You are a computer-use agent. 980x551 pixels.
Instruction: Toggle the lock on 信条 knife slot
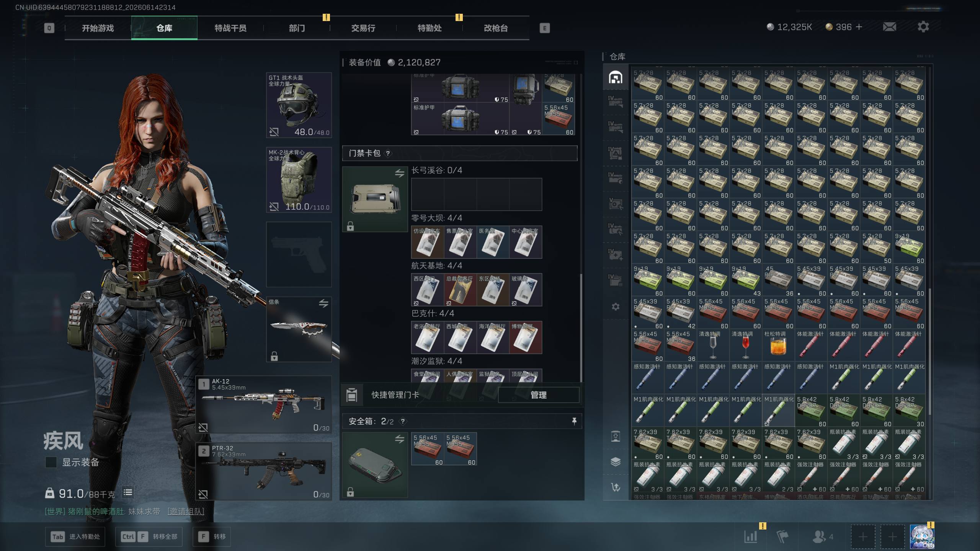point(274,356)
